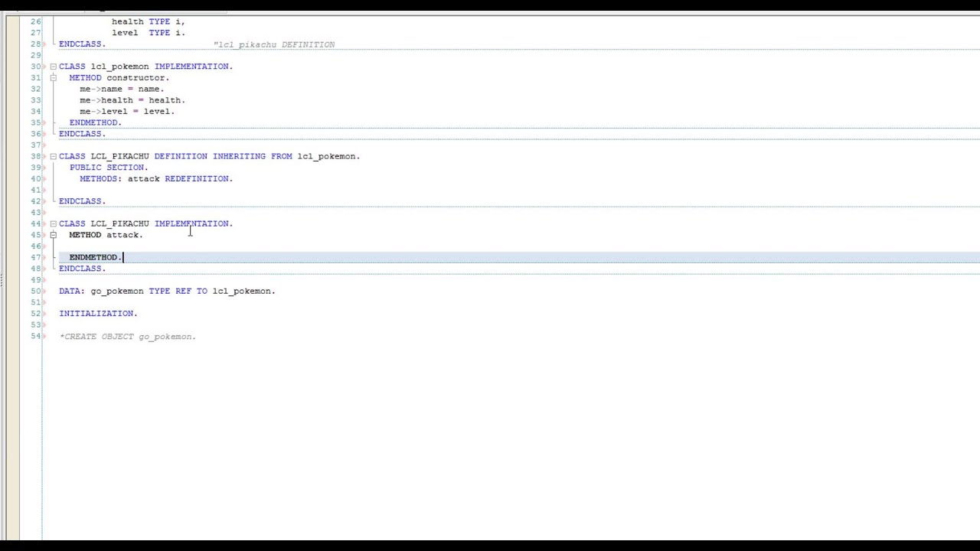Click 'METHODS: attack REDEFINITION.' line
980x551 pixels.
click(x=156, y=178)
